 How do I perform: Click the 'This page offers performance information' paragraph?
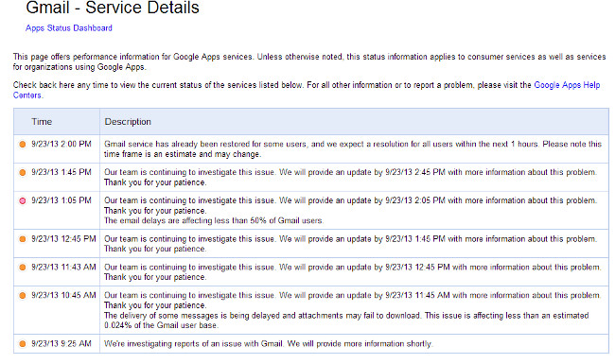click(309, 61)
